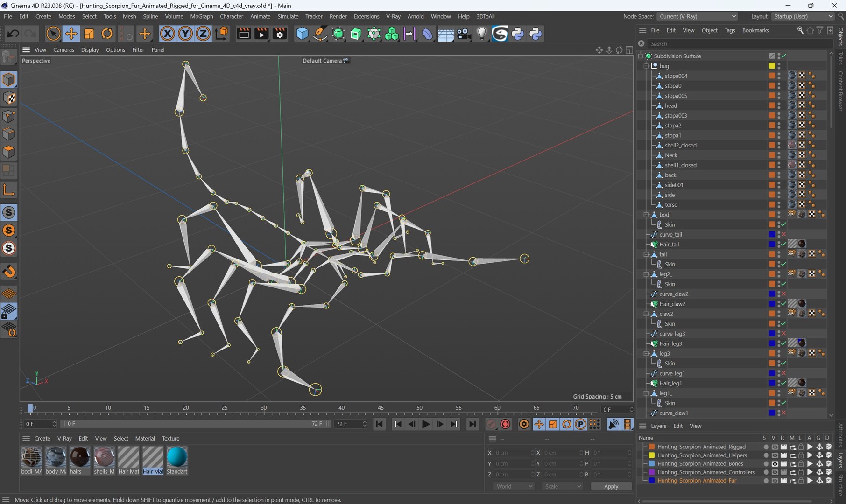
Task: Go to the end of animation
Action: click(472, 424)
